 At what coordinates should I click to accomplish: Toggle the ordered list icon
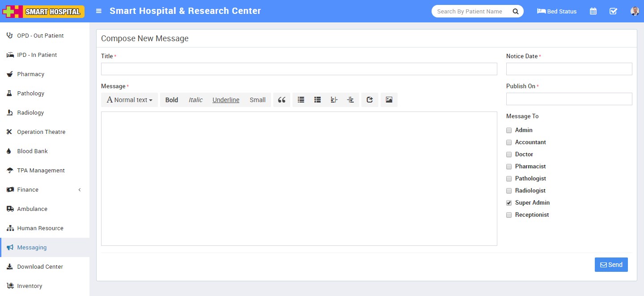[x=318, y=100]
